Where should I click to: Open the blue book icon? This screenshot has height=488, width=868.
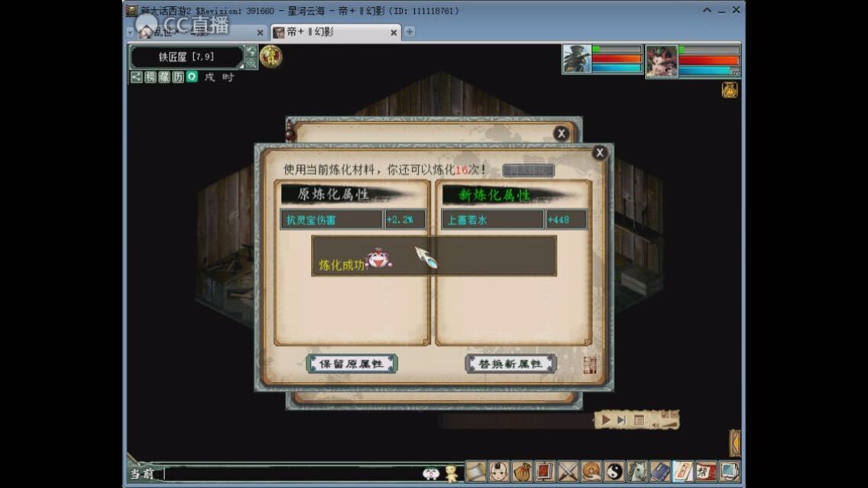pyautogui.click(x=660, y=471)
